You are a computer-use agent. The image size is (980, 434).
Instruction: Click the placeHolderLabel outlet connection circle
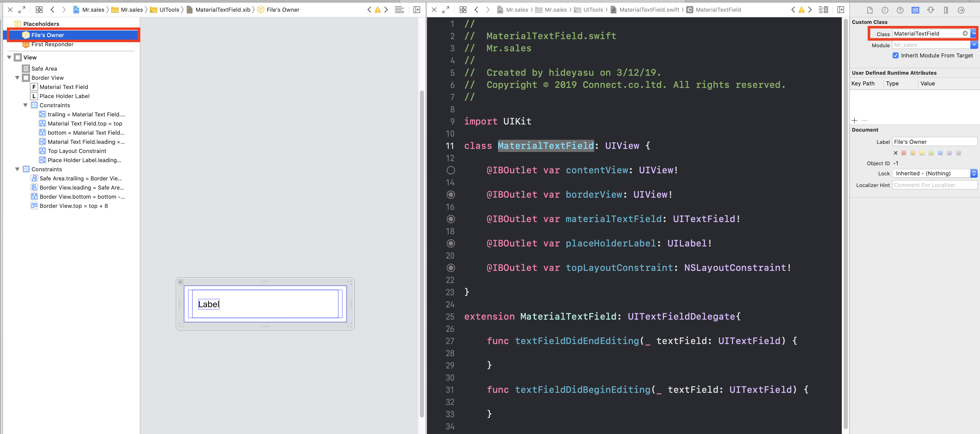tap(450, 243)
